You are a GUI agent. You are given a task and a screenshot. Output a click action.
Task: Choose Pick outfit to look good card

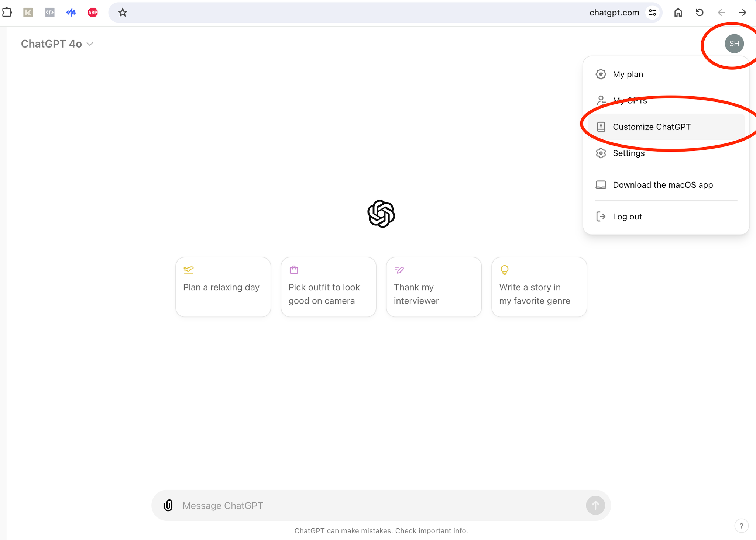[329, 287]
